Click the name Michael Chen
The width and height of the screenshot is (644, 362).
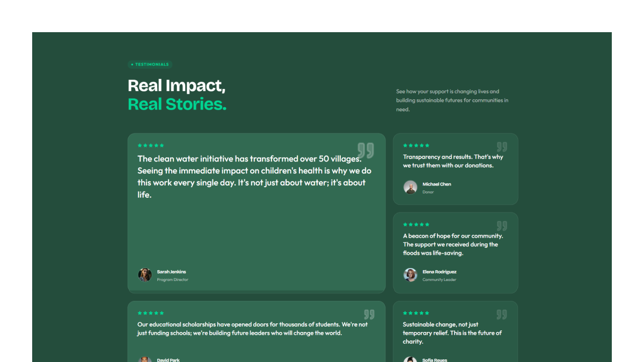coord(437,184)
